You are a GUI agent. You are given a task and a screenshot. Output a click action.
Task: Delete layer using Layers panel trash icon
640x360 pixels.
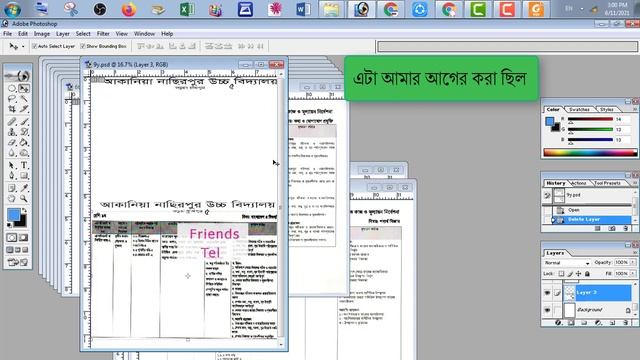626,323
